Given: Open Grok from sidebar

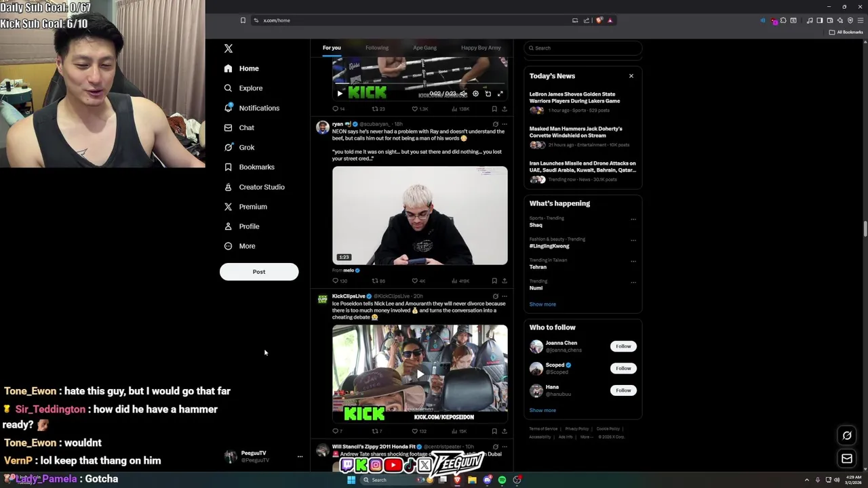Looking at the screenshot, I should click(239, 147).
